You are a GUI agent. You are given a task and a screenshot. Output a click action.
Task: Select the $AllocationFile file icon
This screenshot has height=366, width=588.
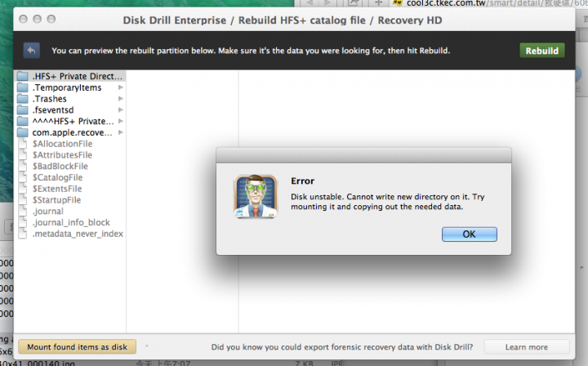(23, 144)
